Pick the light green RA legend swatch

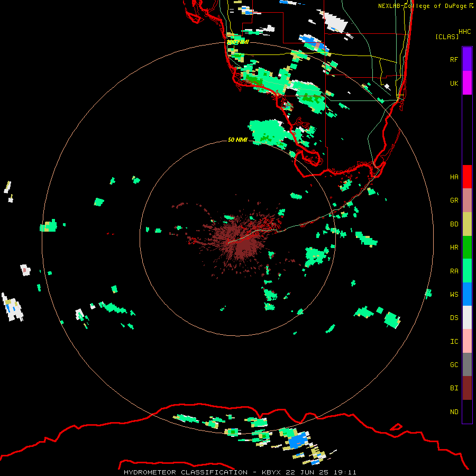(467, 271)
